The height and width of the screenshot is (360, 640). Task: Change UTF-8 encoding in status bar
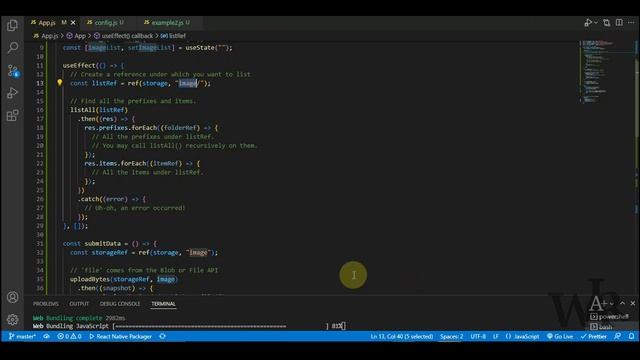[x=478, y=336]
